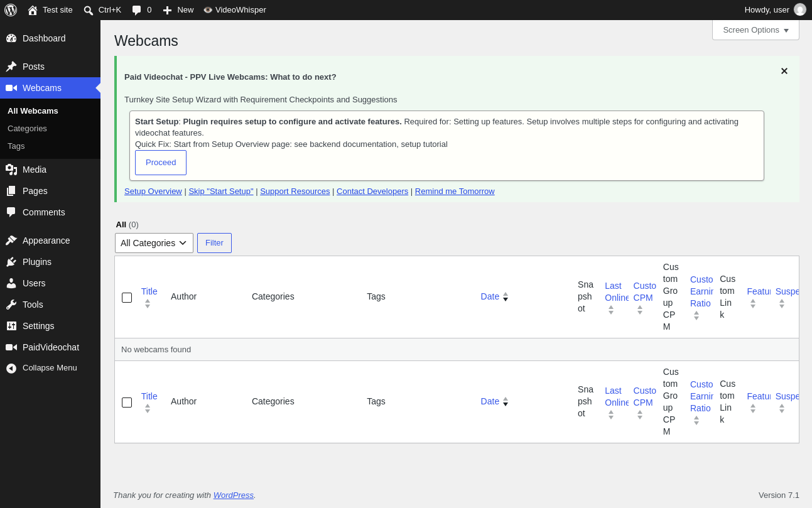This screenshot has height=508, width=812.
Task: Open Tools via the wrench icon
Action: [x=11, y=305]
